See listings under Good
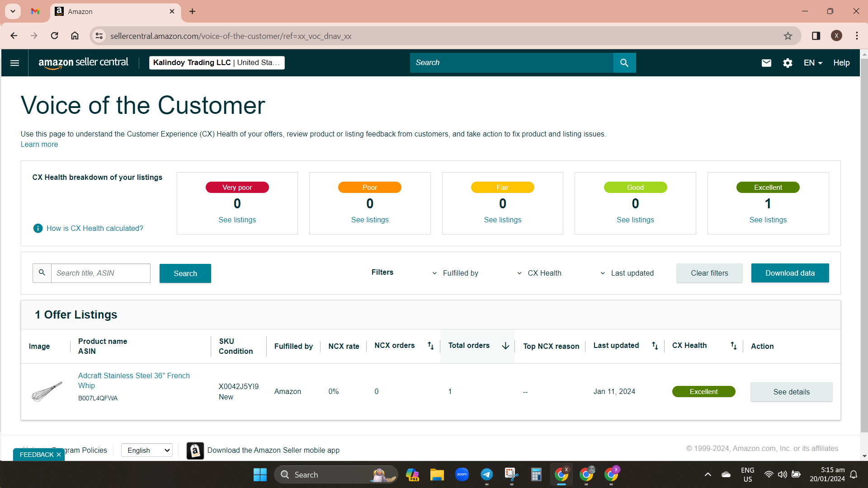 pos(635,220)
